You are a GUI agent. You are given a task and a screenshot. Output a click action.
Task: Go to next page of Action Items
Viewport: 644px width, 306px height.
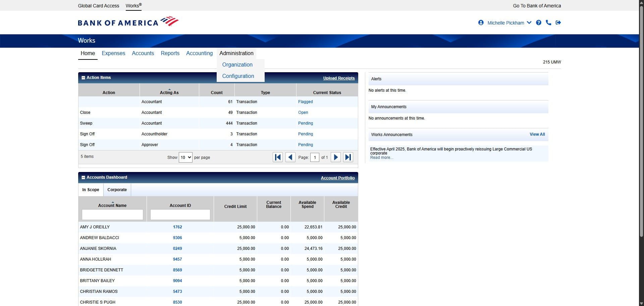pos(335,157)
